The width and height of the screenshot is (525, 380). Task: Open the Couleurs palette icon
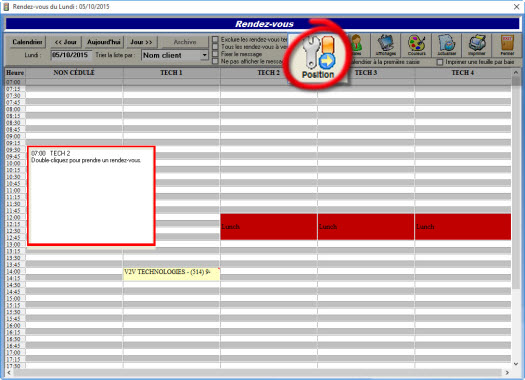pos(416,45)
